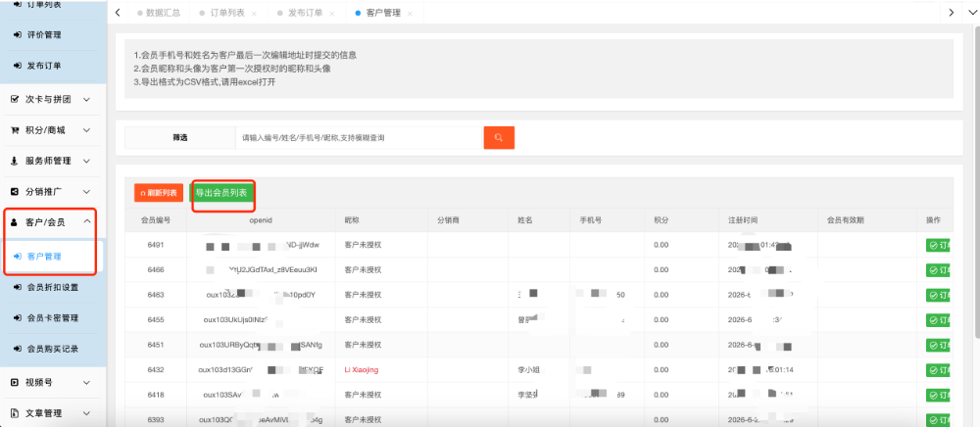The height and width of the screenshot is (427, 980).
Task: Click the 分销推广 share icon
Action: [15, 191]
